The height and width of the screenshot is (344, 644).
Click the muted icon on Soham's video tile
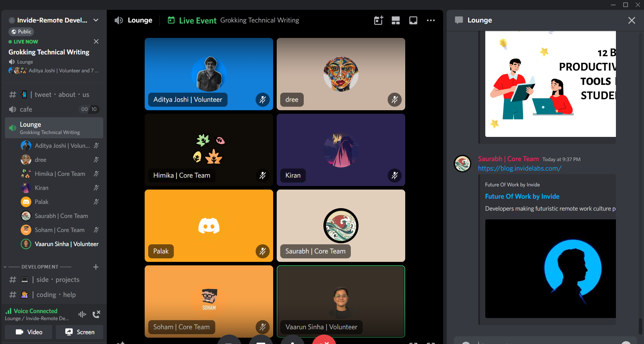[x=263, y=327]
